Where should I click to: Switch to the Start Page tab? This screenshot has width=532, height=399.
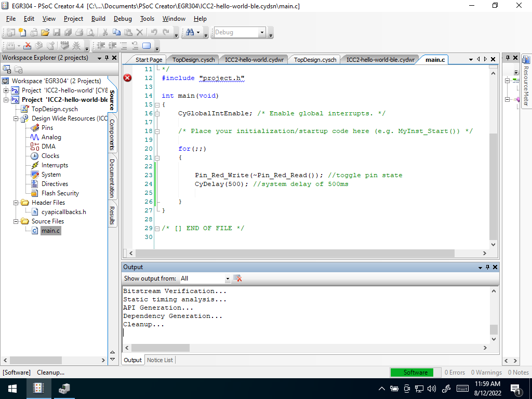click(x=149, y=60)
